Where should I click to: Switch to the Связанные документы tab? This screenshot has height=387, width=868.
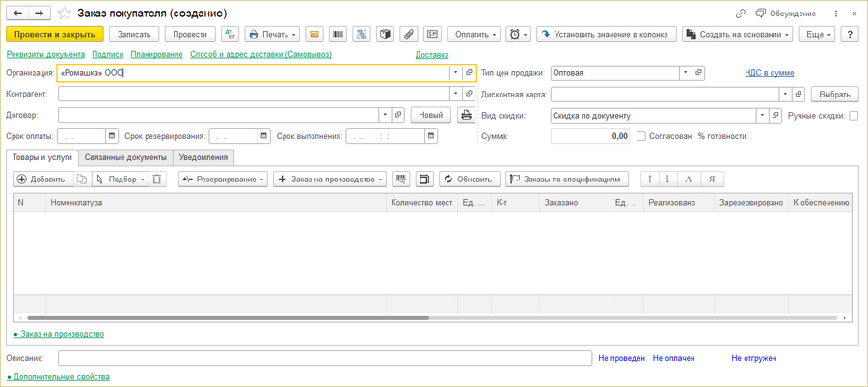click(x=125, y=157)
